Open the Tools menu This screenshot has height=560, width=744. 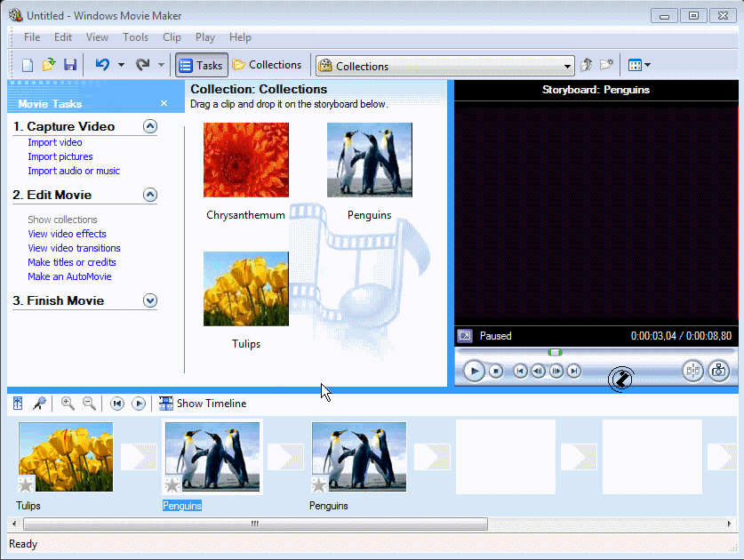135,37
